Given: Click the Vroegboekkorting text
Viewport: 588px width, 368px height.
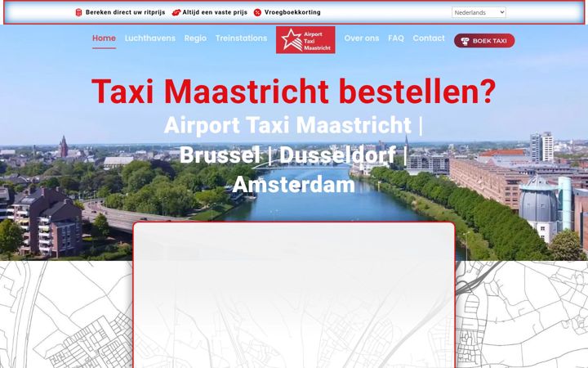Looking at the screenshot, I should (292, 12).
